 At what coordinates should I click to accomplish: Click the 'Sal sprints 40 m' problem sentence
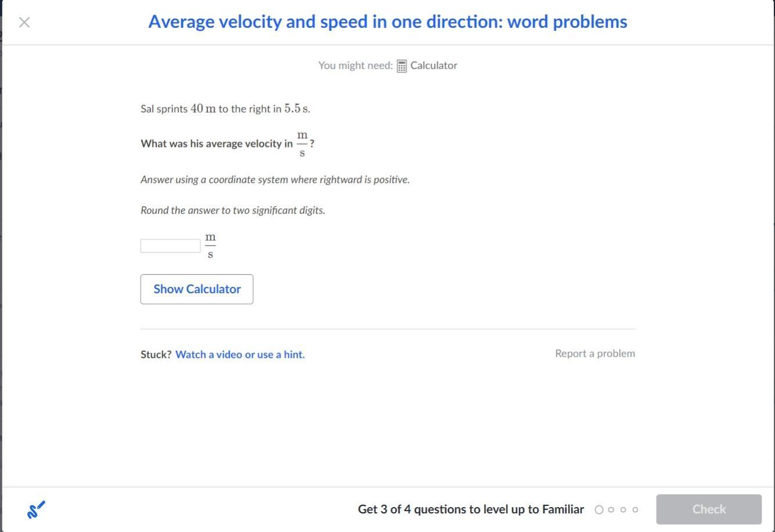(x=225, y=109)
